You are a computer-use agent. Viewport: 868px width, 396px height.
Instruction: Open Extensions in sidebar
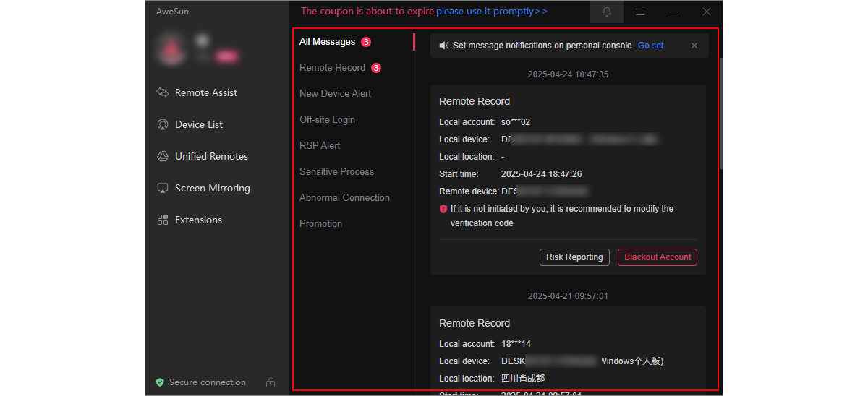point(198,220)
